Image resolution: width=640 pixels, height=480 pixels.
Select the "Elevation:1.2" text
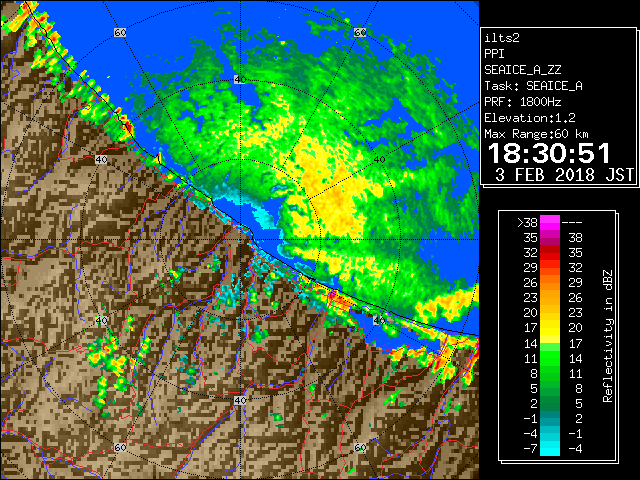[x=530, y=118]
